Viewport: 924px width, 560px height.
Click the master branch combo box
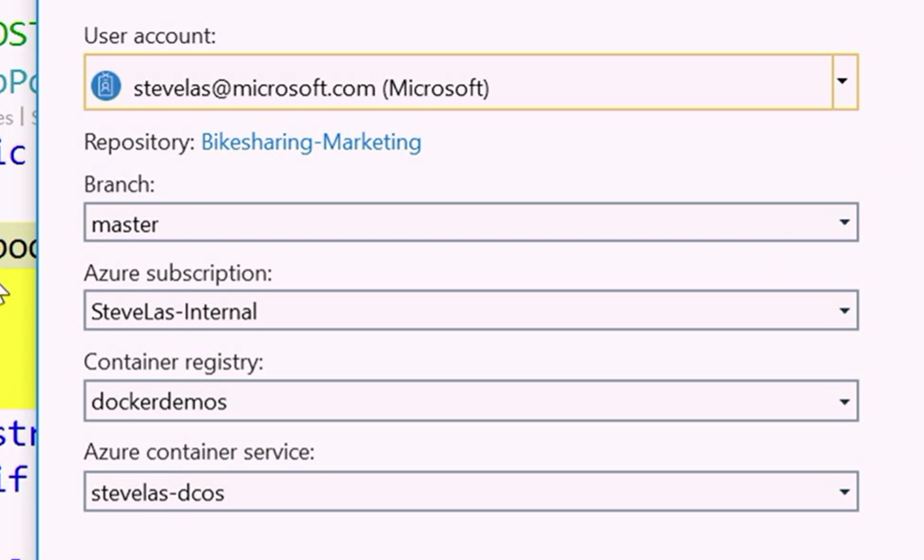pyautogui.click(x=451, y=223)
